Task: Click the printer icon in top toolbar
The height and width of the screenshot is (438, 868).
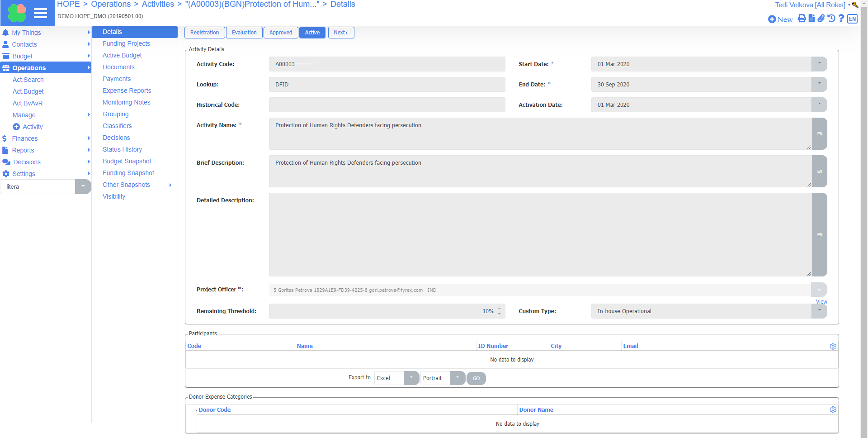Action: tap(802, 19)
